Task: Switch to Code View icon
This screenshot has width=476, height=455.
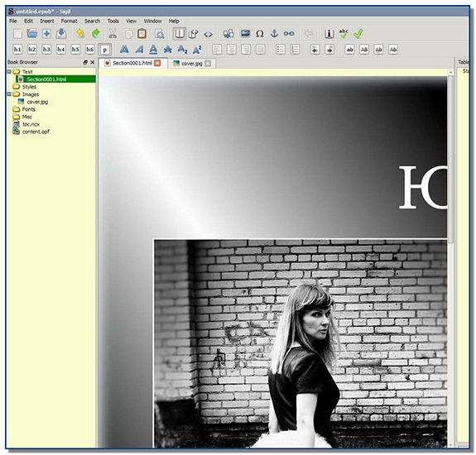Action: tap(208, 34)
